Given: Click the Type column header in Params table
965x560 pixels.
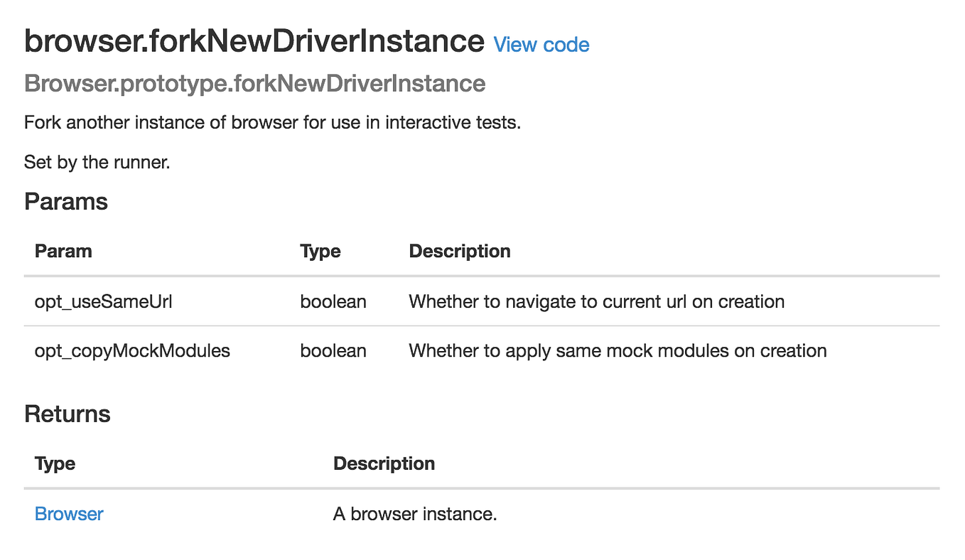Looking at the screenshot, I should (x=320, y=251).
